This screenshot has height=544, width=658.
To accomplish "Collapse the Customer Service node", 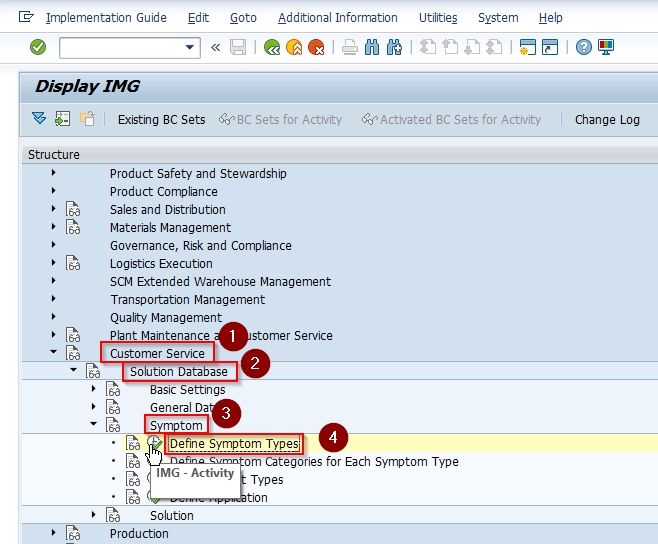I will (x=53, y=352).
